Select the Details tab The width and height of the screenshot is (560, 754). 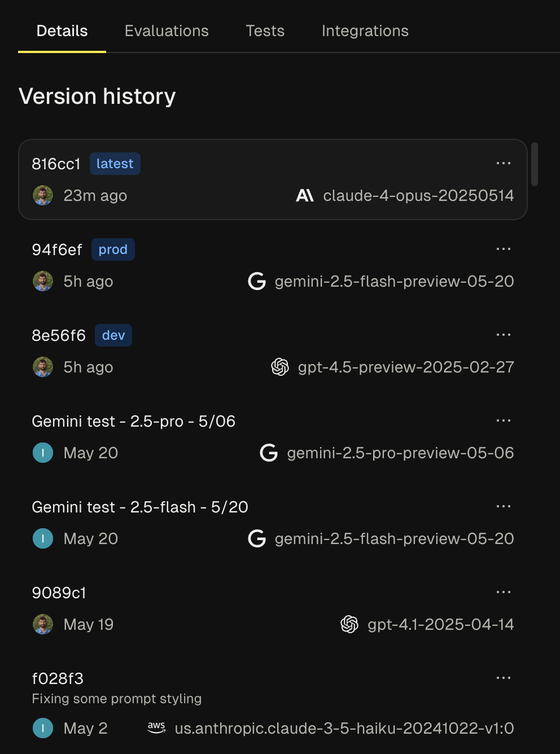click(62, 30)
